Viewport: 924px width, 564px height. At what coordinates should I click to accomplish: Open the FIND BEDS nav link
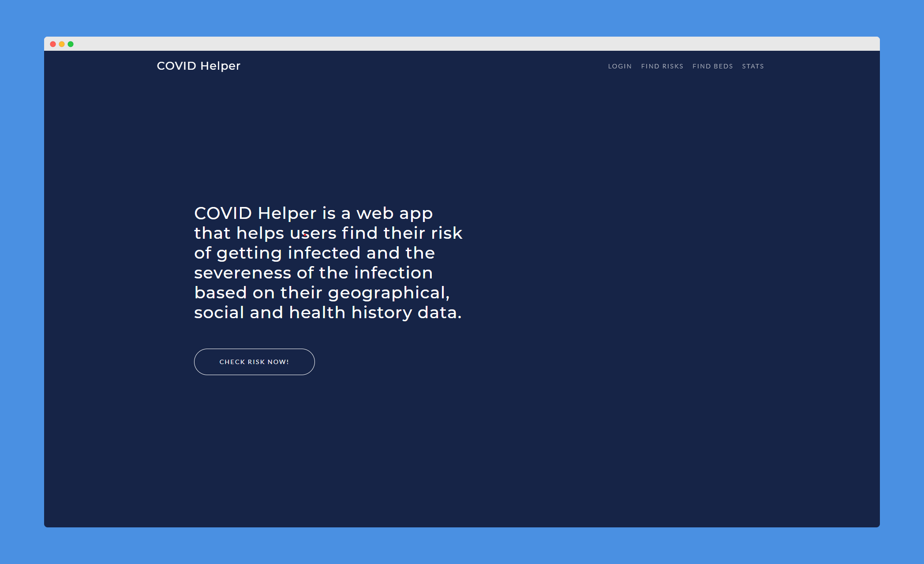pos(712,66)
